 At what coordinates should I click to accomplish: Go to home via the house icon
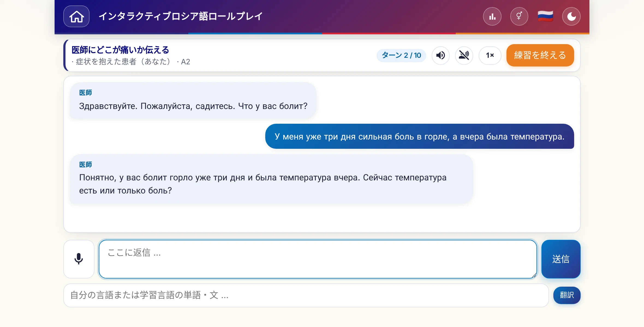[76, 16]
